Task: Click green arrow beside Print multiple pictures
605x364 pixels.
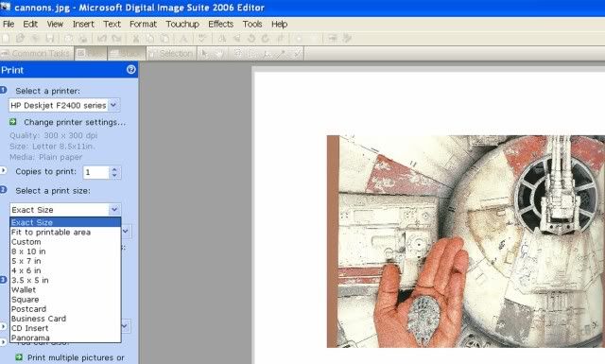Action: click(x=19, y=357)
